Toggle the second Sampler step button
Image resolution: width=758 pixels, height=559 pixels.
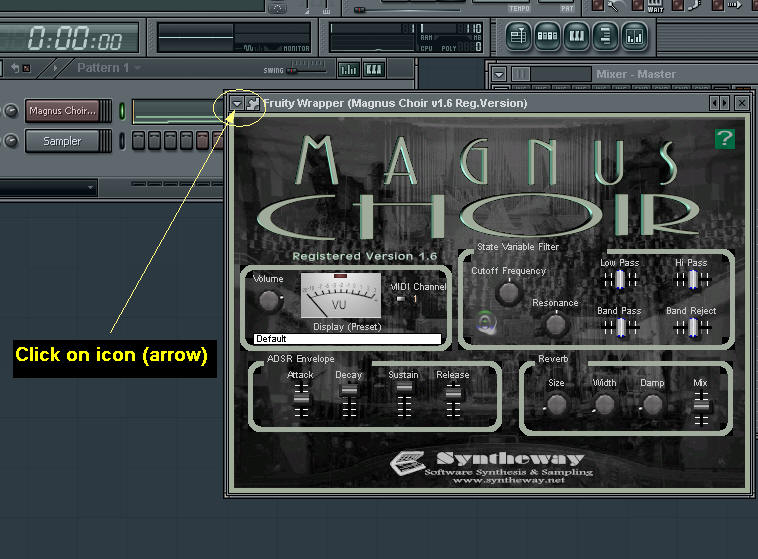point(154,141)
